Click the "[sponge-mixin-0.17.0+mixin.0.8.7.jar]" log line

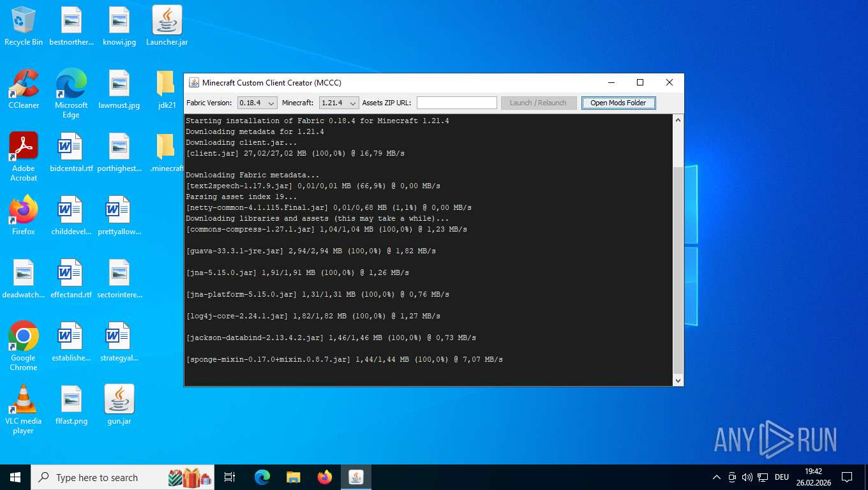[344, 359]
